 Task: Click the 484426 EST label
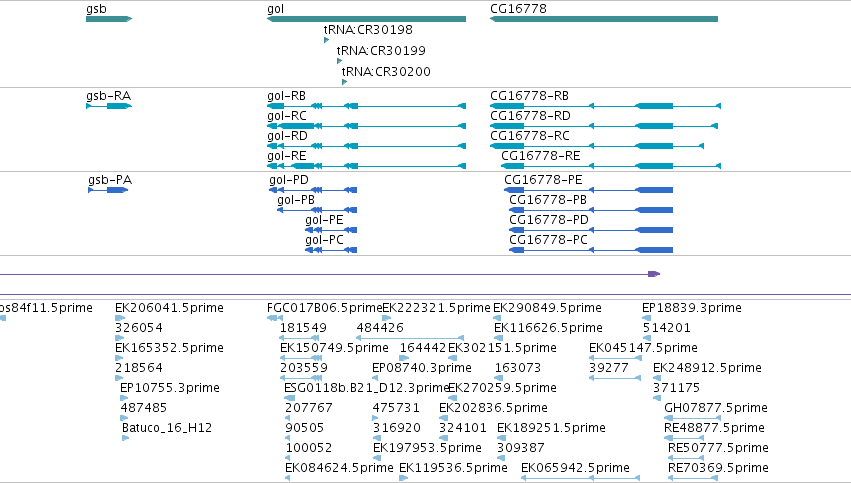380,328
